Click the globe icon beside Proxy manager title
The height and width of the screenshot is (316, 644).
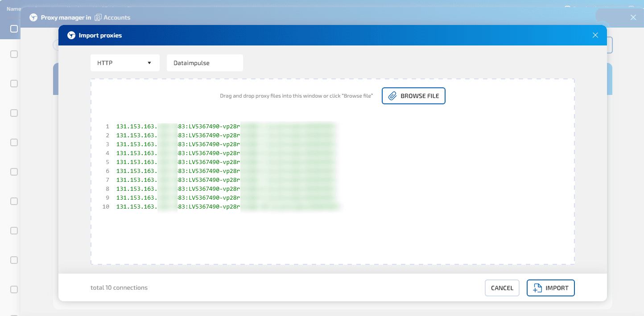[x=33, y=17]
